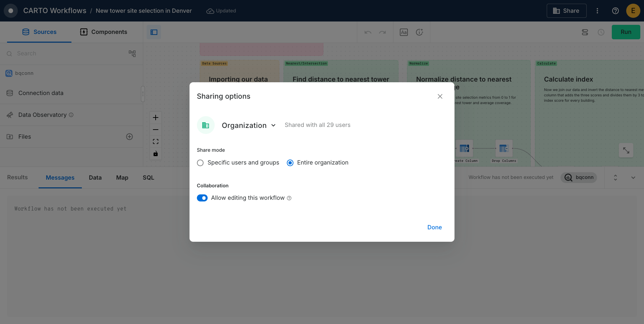The image size is (644, 324).
Task: Open the Organization sharing dropdown
Action: pos(248,125)
